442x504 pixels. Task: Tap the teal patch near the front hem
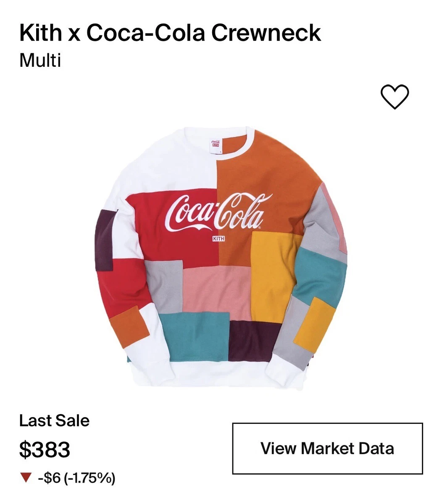point(194,336)
